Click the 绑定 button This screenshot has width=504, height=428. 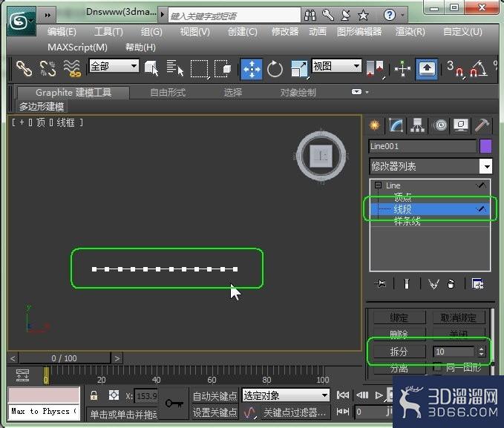tap(399, 317)
